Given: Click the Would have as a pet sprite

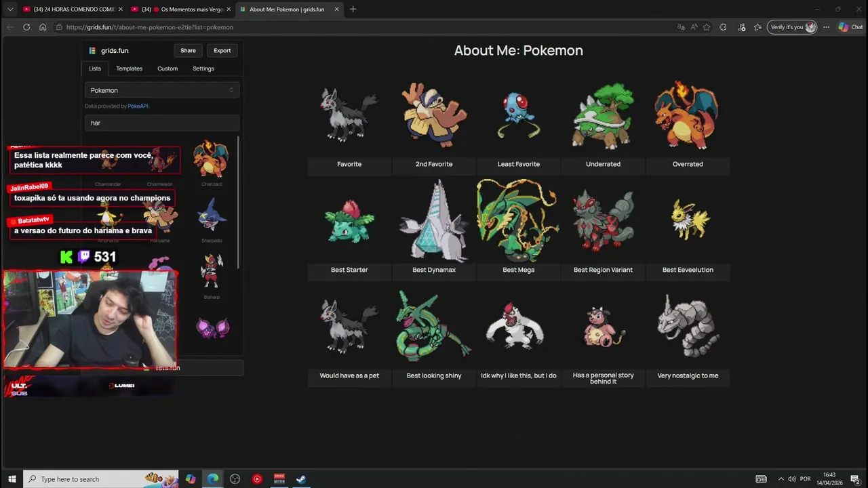Looking at the screenshot, I should point(349,327).
